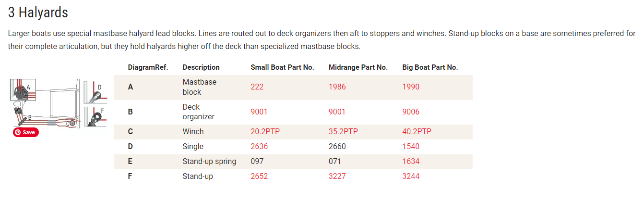Open small boat mastbase block part 222
Image resolution: width=644 pixels, height=202 pixels.
[257, 87]
